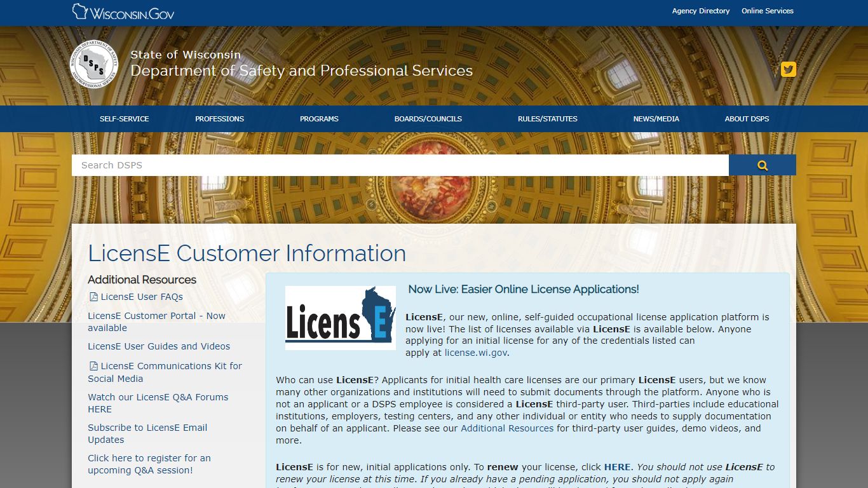Screen dimensions: 868x488
Task: Open LicensE User FAQs document
Action: (142, 297)
